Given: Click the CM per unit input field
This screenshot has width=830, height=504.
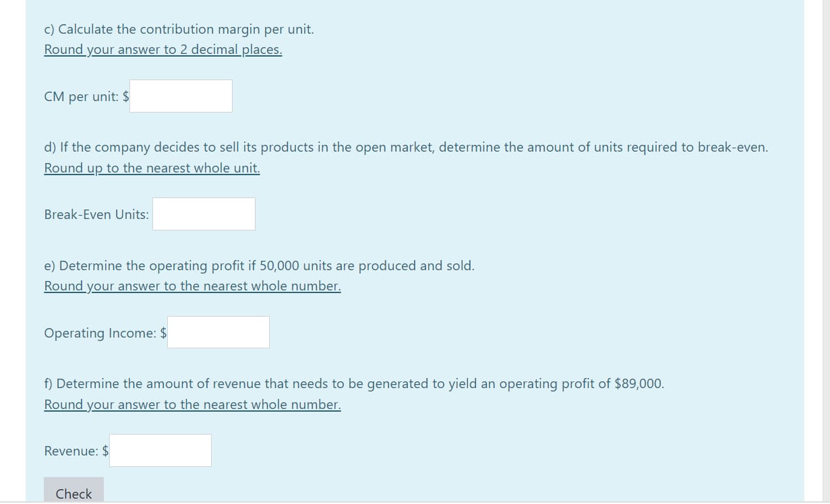Looking at the screenshot, I should click(x=180, y=96).
